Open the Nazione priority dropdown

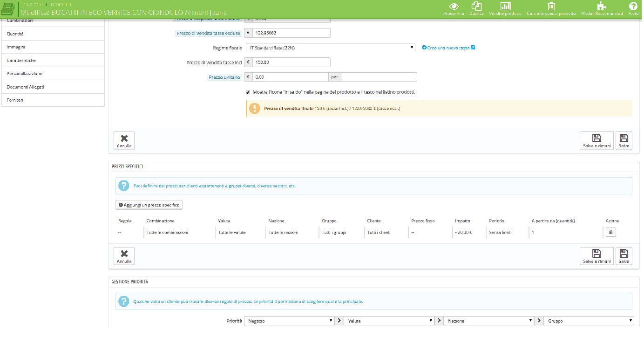coord(488,321)
